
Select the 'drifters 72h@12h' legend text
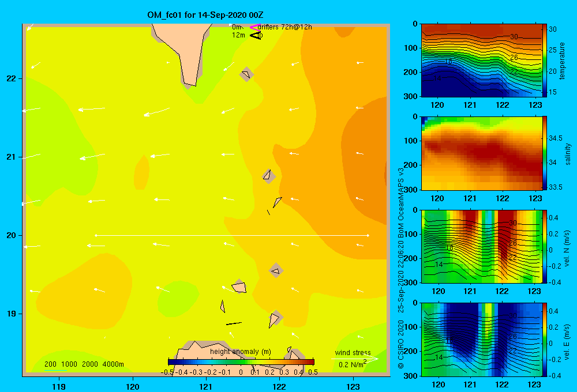point(284,27)
